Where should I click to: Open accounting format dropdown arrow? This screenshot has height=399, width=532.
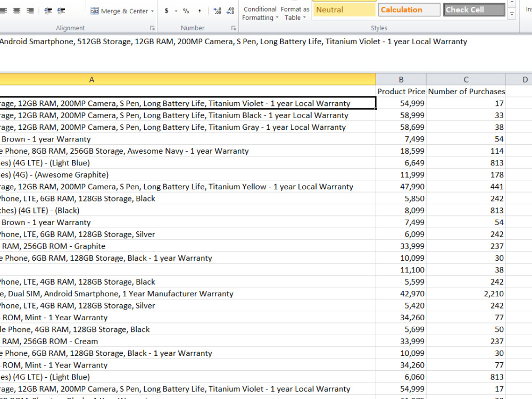click(176, 11)
